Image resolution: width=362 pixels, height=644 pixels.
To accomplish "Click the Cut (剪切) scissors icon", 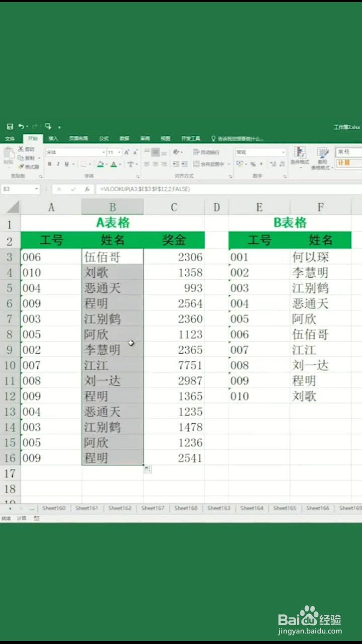I will [x=21, y=149].
